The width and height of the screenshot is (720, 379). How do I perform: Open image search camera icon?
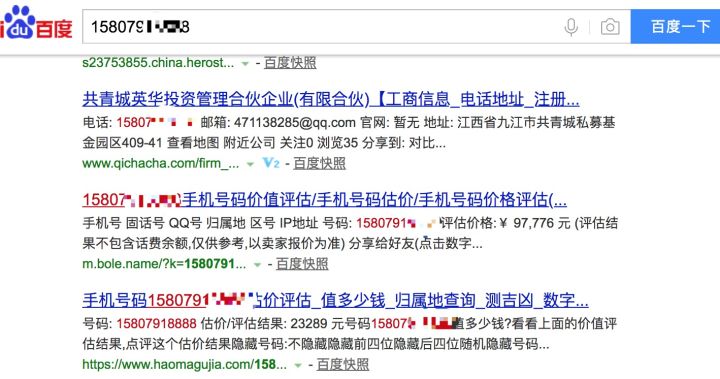[x=610, y=27]
